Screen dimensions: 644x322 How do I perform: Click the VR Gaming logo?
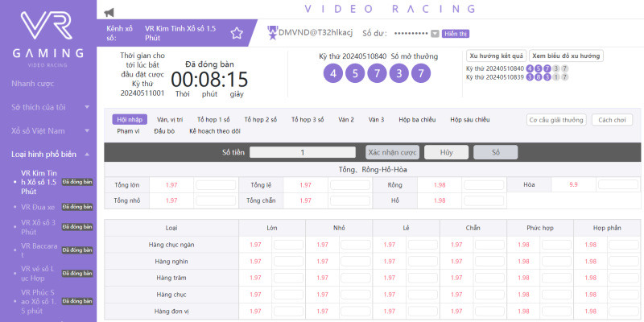pyautogui.click(x=48, y=34)
